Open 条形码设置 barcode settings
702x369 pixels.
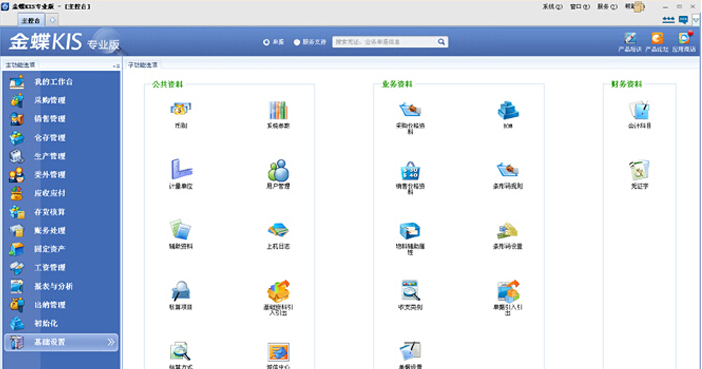pyautogui.click(x=508, y=235)
